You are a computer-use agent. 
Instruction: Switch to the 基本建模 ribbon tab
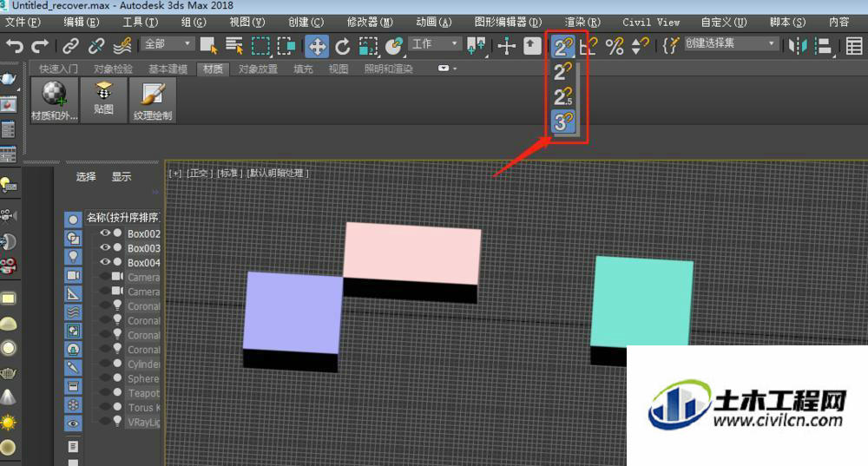coord(168,69)
